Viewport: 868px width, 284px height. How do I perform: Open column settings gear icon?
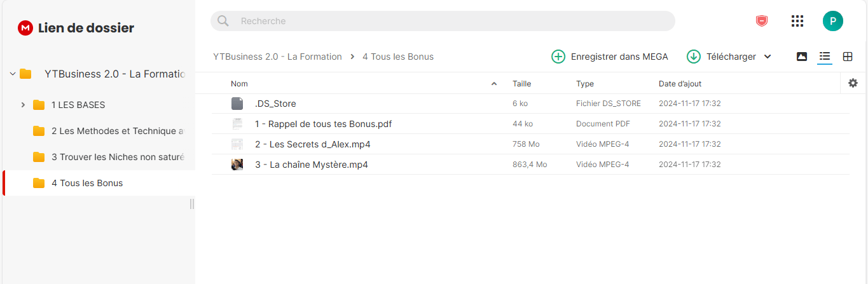point(853,83)
